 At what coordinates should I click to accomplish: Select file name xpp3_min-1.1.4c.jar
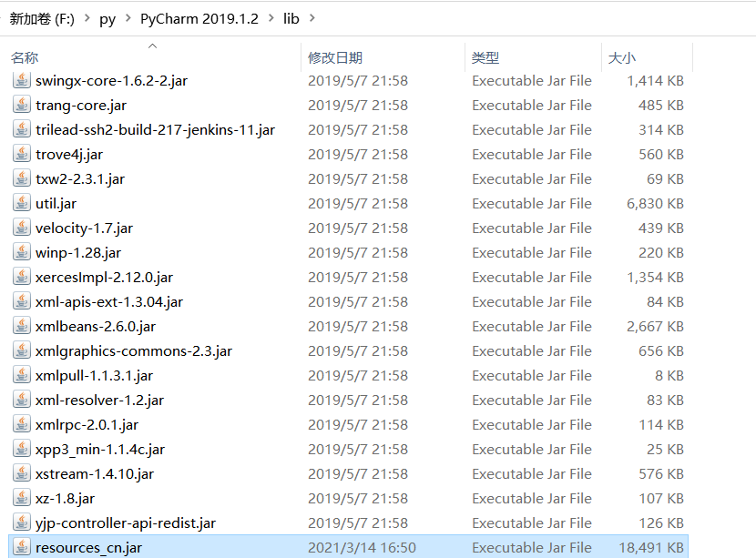click(x=100, y=450)
